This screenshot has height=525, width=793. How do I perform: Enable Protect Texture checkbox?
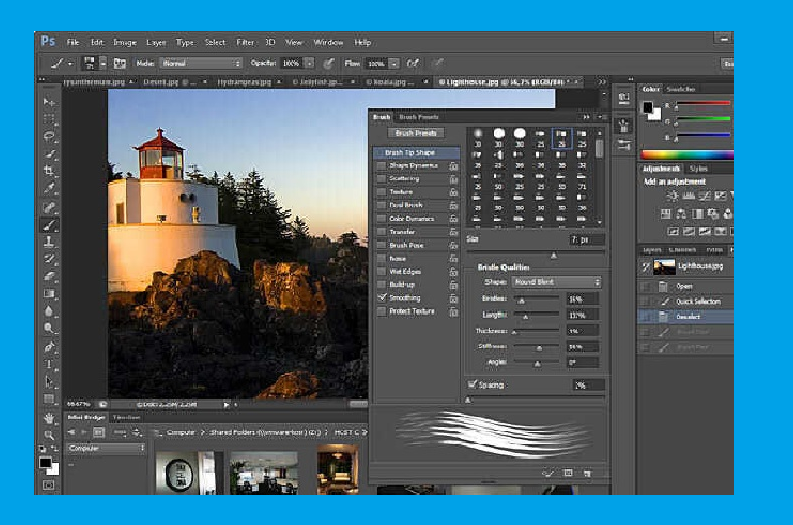click(381, 312)
